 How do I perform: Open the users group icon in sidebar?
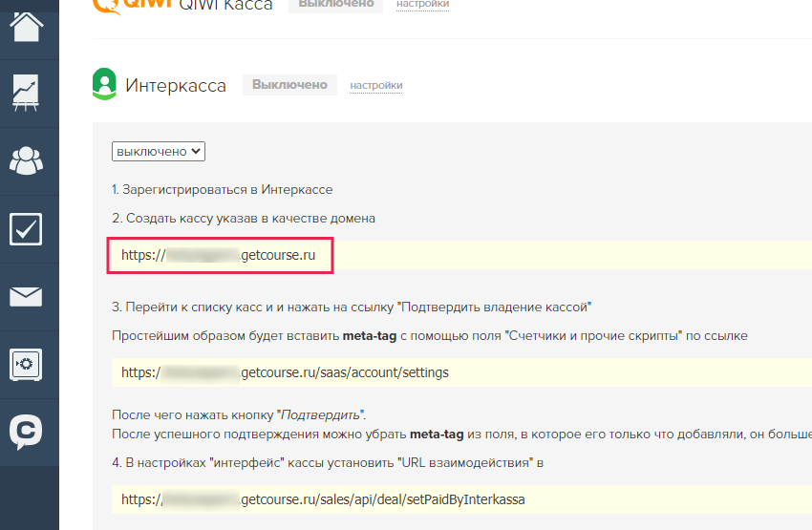pyautogui.click(x=26, y=161)
